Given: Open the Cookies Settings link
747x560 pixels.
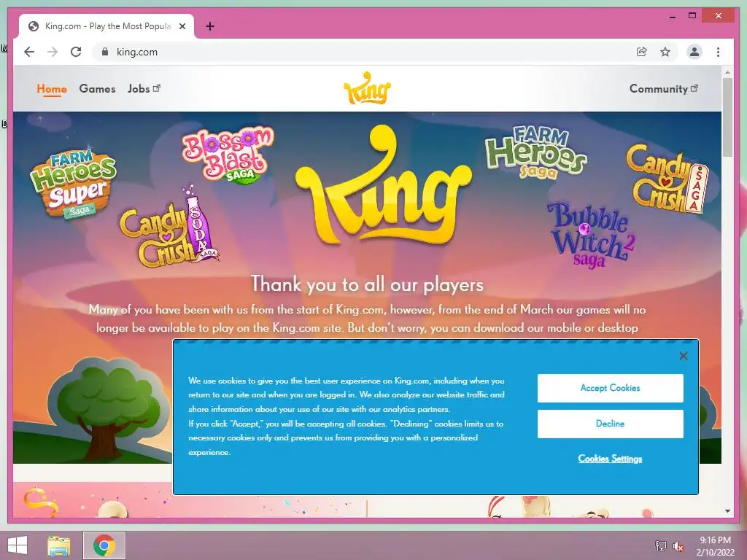Looking at the screenshot, I should click(611, 459).
